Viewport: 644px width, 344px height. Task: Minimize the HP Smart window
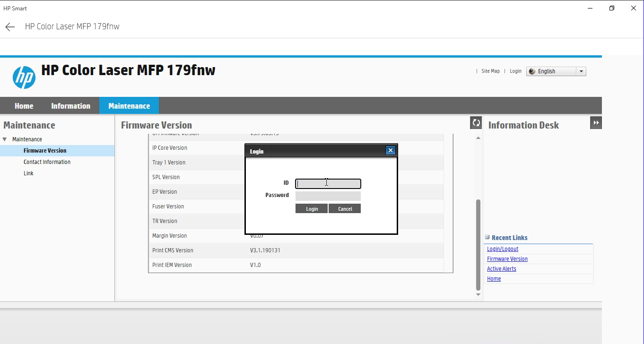click(590, 8)
